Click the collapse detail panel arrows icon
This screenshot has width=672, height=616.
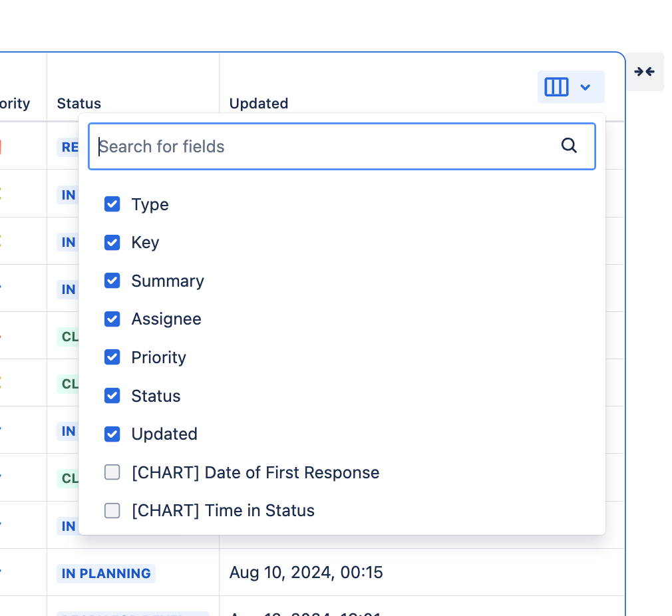click(645, 71)
